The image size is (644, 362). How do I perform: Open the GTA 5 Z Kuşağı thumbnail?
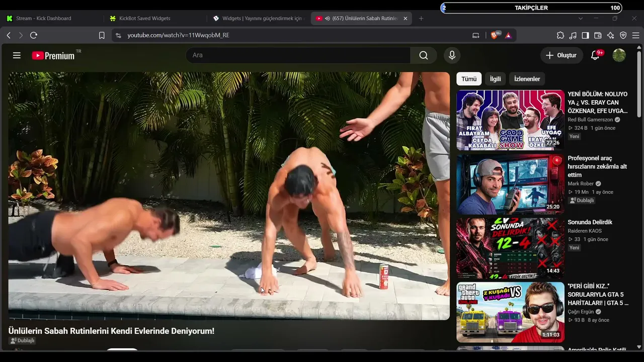click(x=510, y=312)
